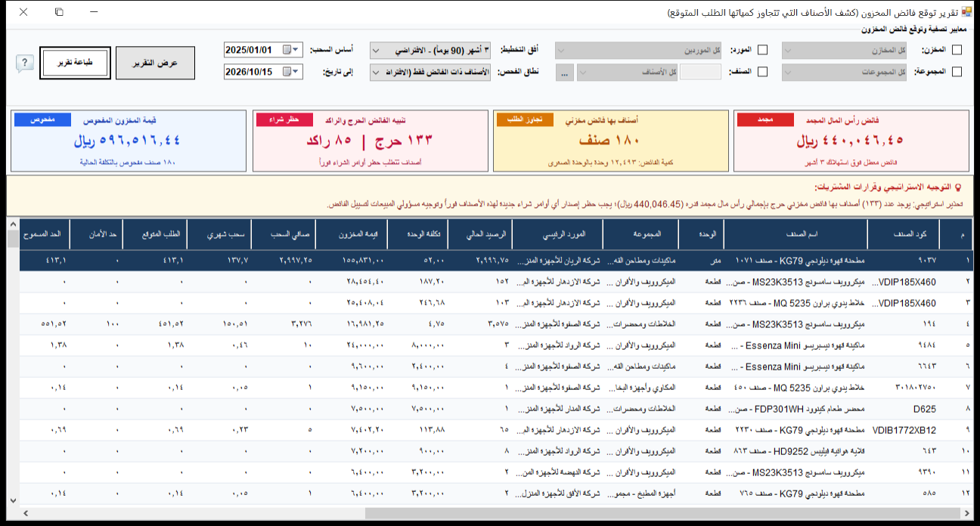The width and height of the screenshot is (980, 526).
Task: Click allowed limit cell ٥٥١,٥٢
Action: coord(45,324)
